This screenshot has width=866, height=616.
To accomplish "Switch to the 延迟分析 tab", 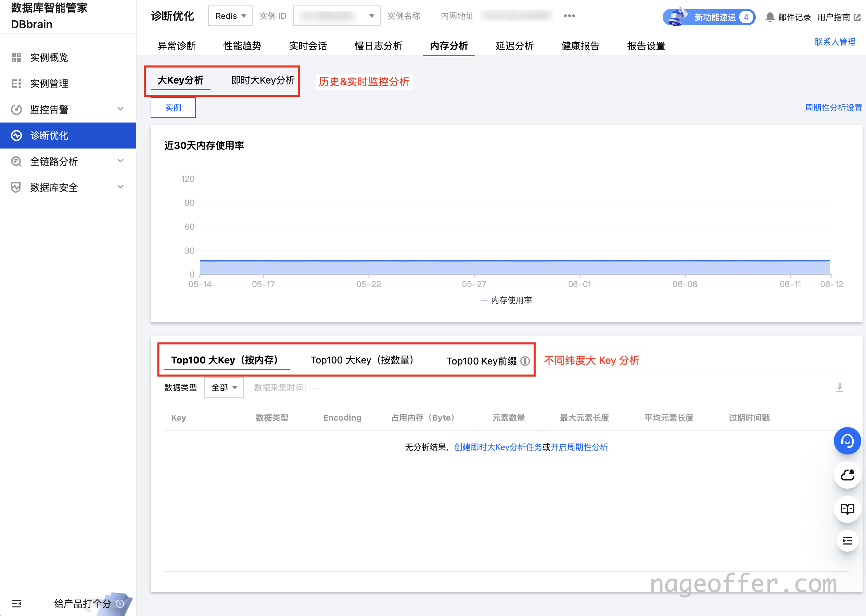I will [515, 46].
